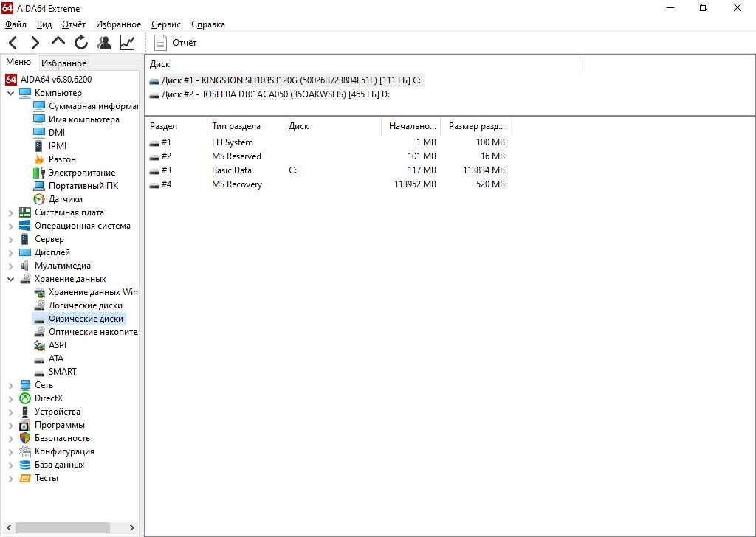Click the DirectX Xbox icon
Screen dimensions: 756x537
click(25, 398)
